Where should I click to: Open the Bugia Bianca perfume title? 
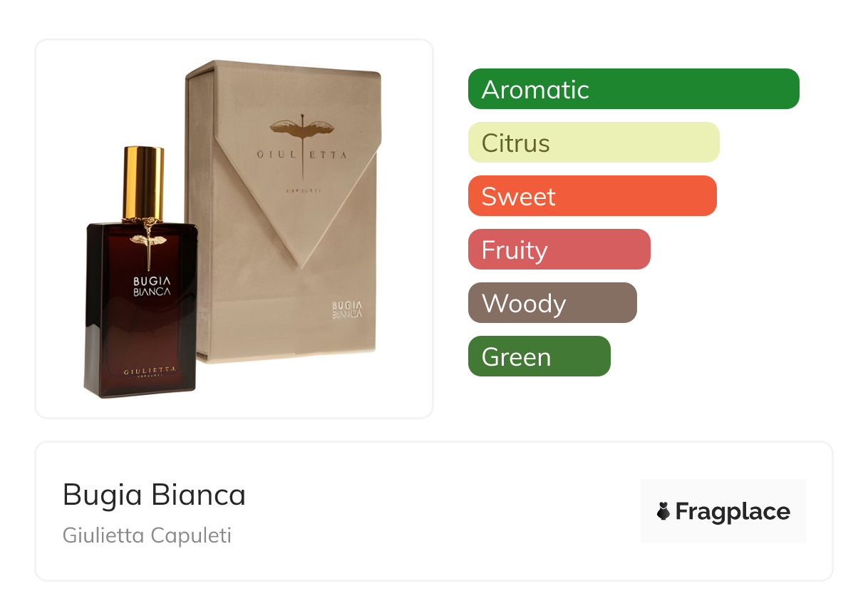coord(154,495)
